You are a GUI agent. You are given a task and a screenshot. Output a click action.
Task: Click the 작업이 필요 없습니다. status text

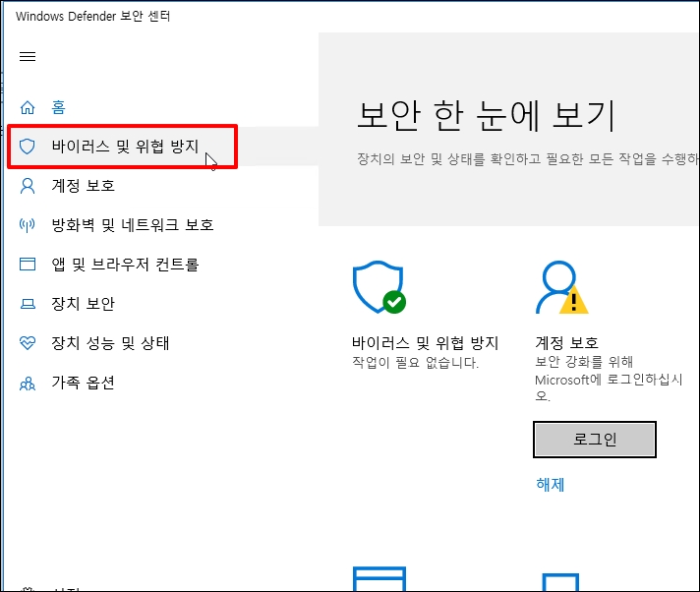tap(415, 362)
